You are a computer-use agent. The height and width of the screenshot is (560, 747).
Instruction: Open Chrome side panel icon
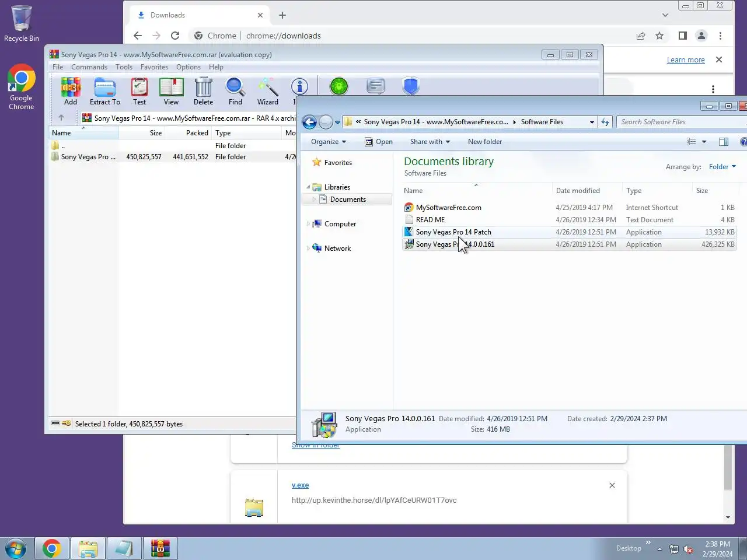(682, 36)
